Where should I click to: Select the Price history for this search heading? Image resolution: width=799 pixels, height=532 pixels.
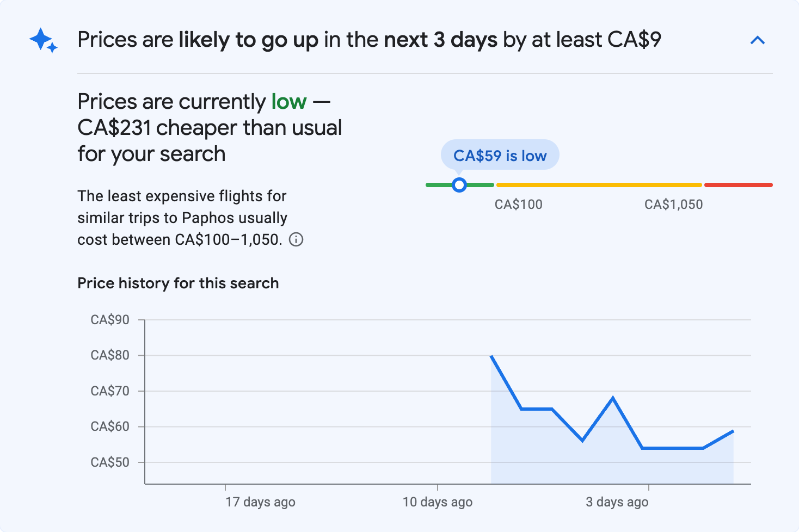(x=178, y=283)
